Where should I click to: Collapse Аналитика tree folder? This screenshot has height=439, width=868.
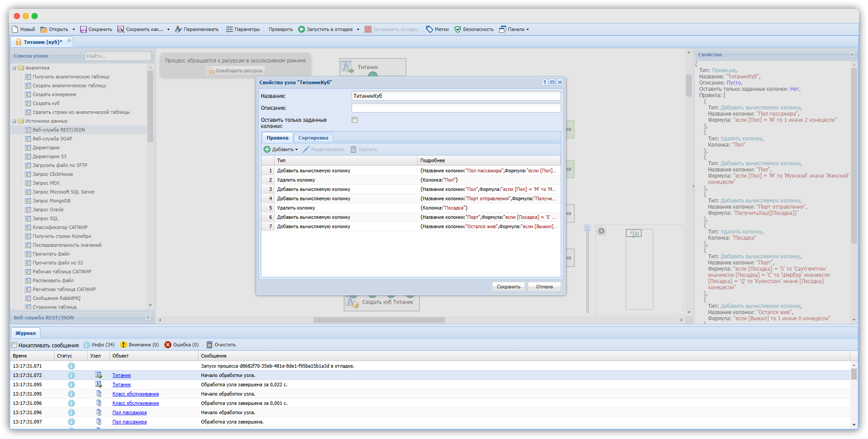14,68
